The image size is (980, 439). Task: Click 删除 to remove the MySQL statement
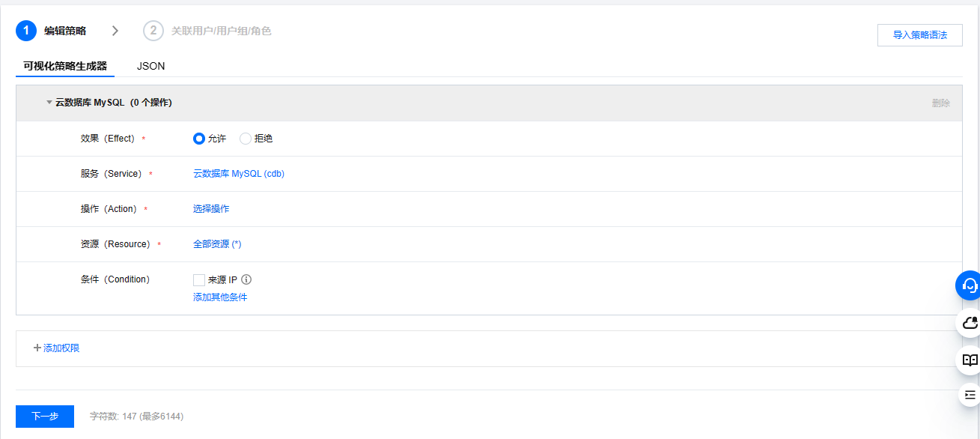tap(940, 103)
